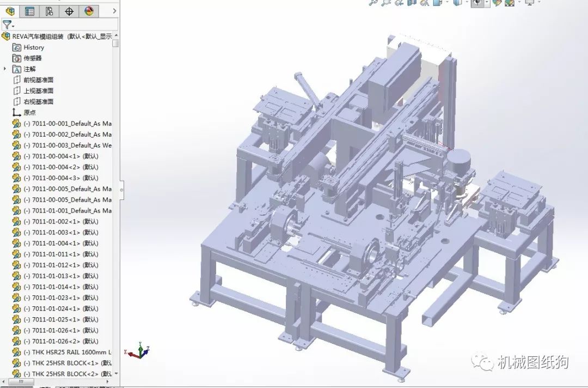Screen dimensions: 588x388
Task: Click the 传感器 sensors folder icon
Action: 16,58
